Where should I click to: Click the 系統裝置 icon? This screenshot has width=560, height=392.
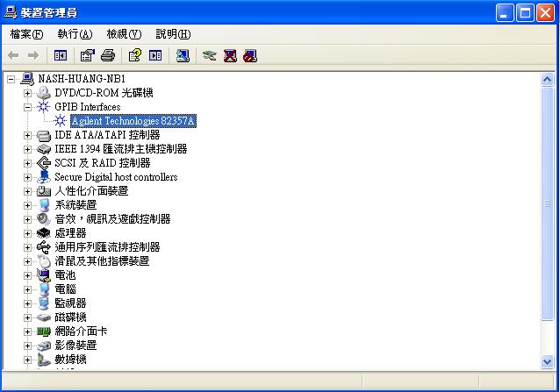[44, 205]
